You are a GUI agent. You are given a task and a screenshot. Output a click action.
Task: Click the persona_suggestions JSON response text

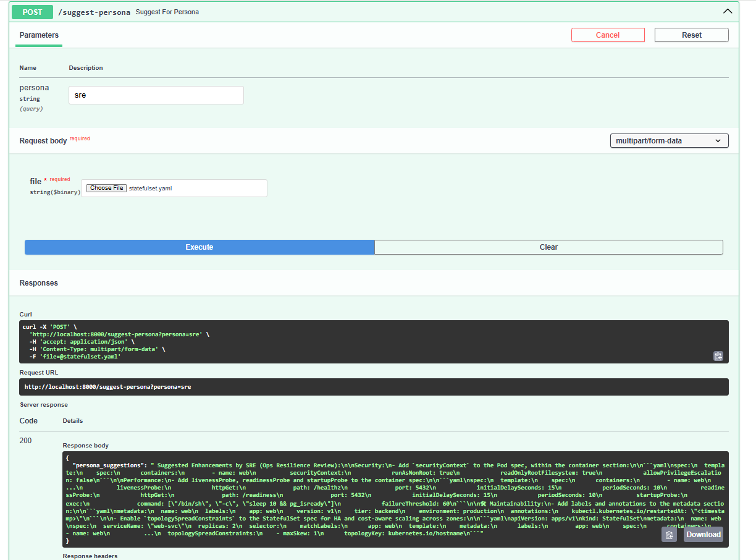[x=395, y=499]
